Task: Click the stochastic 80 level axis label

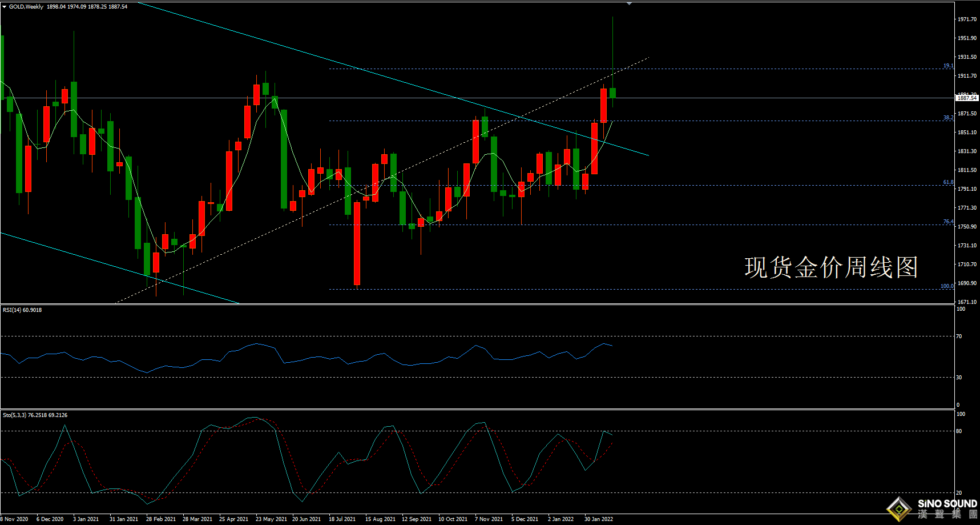Action: (x=959, y=431)
